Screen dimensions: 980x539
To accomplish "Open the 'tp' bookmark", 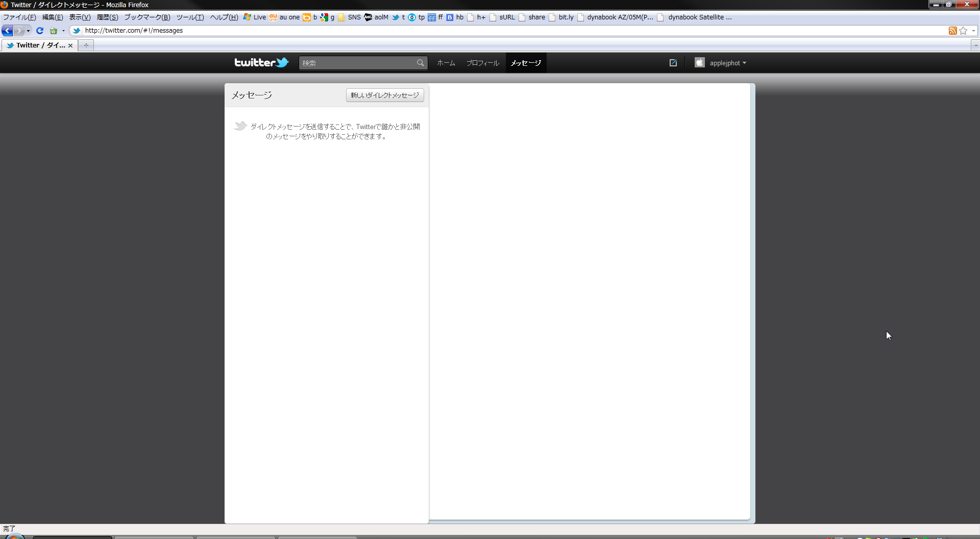I will 416,17.
